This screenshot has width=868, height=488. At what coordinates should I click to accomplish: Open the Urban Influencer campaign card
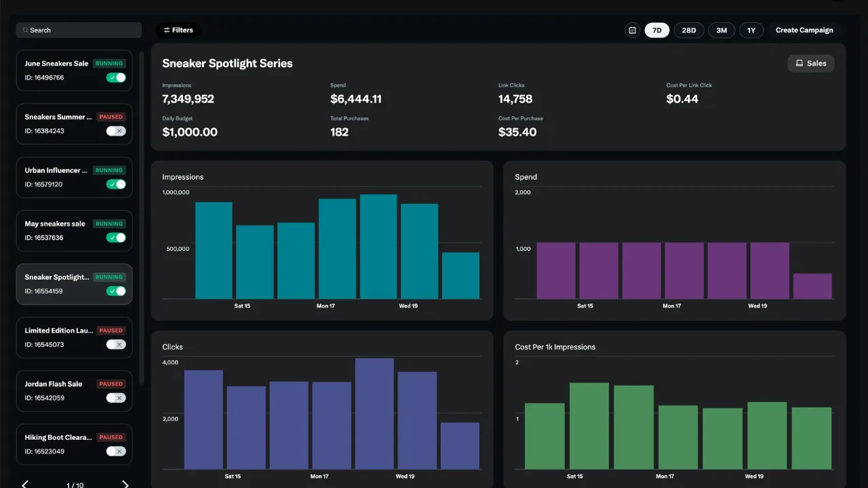(x=74, y=178)
